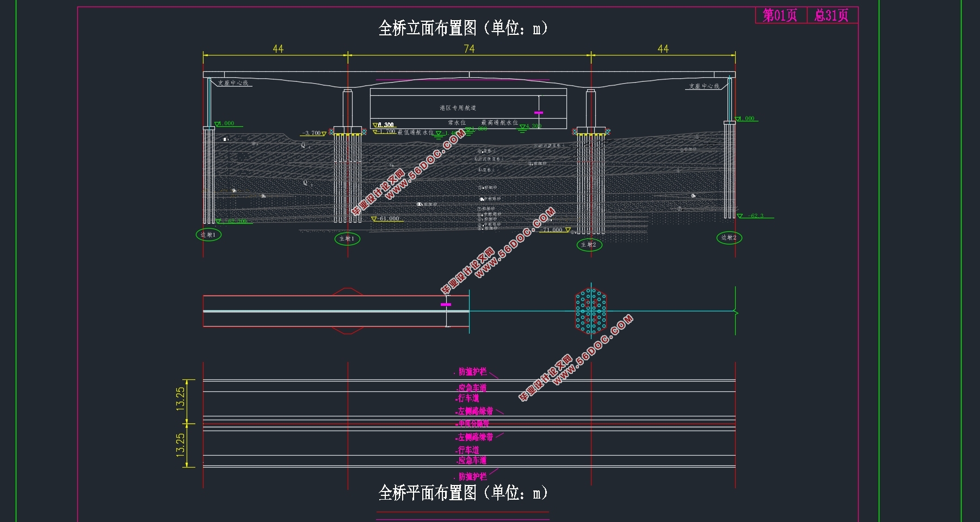Select the 中间分隔带 label
980x522 pixels.
(473, 423)
